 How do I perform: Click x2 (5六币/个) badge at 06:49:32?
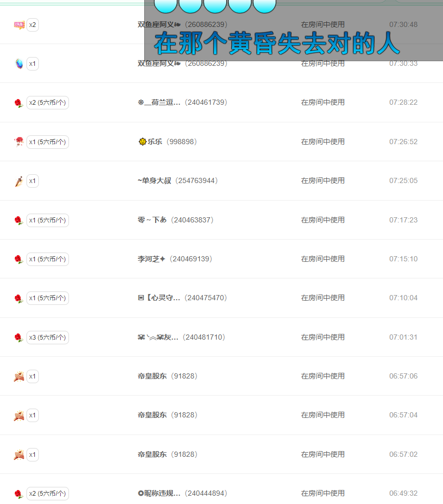pyautogui.click(x=48, y=494)
